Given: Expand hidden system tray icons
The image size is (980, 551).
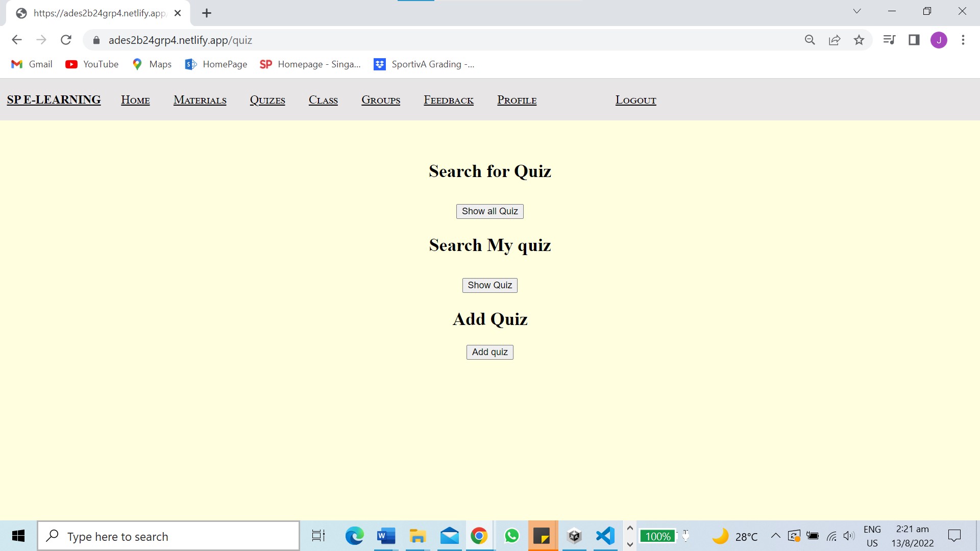Looking at the screenshot, I should coord(775,536).
